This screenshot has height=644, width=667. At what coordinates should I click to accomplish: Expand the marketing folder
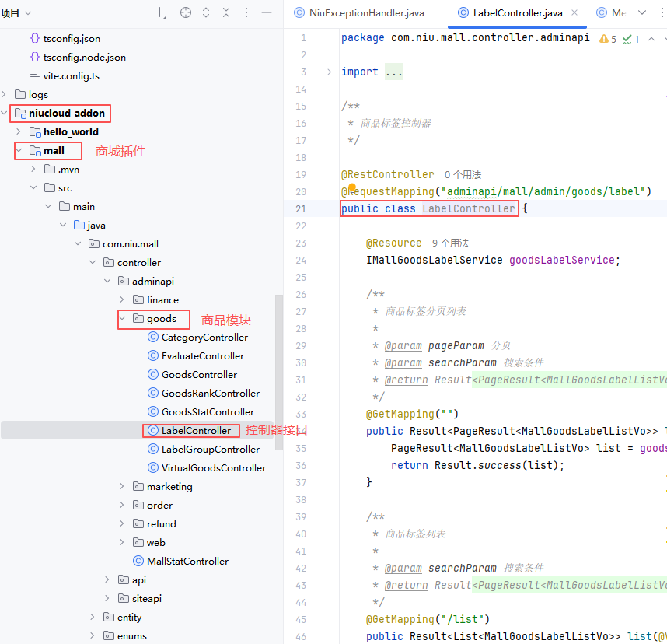[x=122, y=486]
